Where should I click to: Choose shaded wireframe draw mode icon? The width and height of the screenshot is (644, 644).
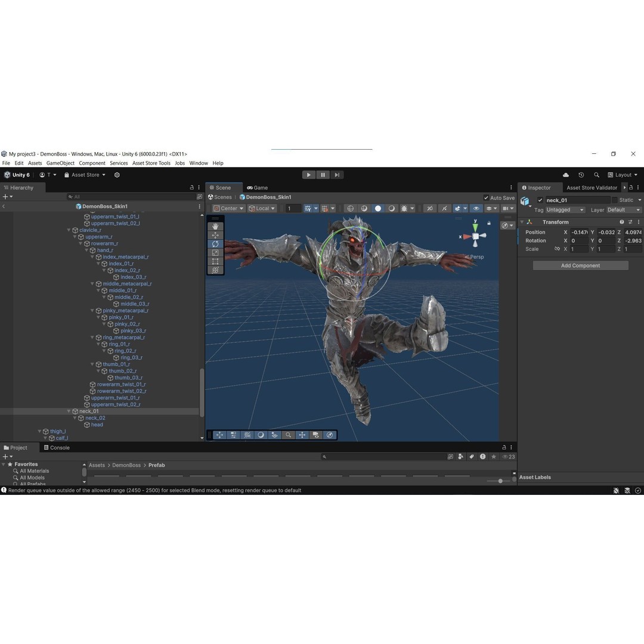[x=364, y=209]
